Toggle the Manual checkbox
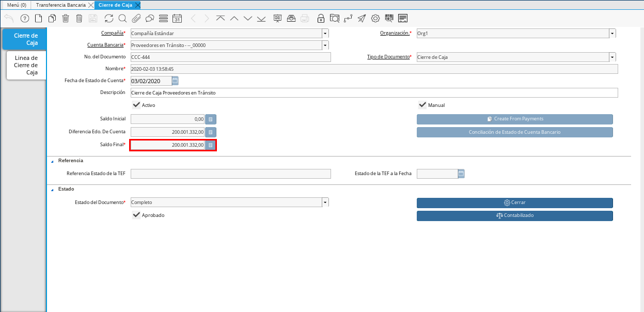 [422, 105]
